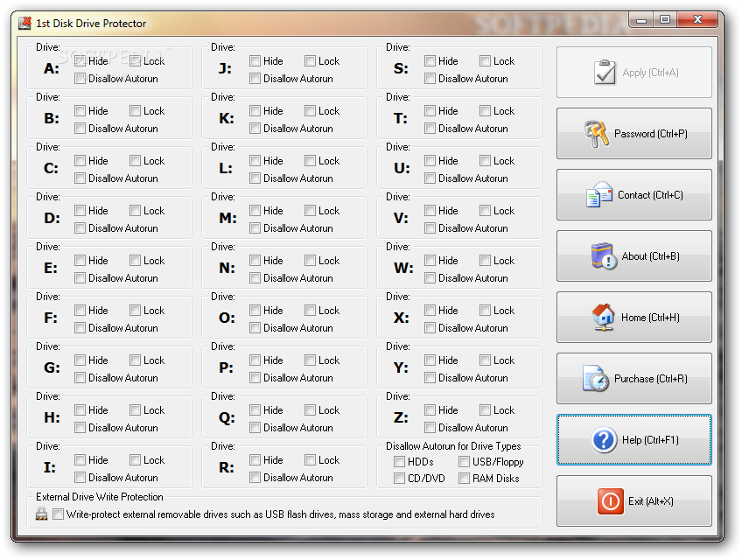The width and height of the screenshot is (742, 560).
Task: Close the 1st Disk Drive Protector window
Action: (697, 20)
